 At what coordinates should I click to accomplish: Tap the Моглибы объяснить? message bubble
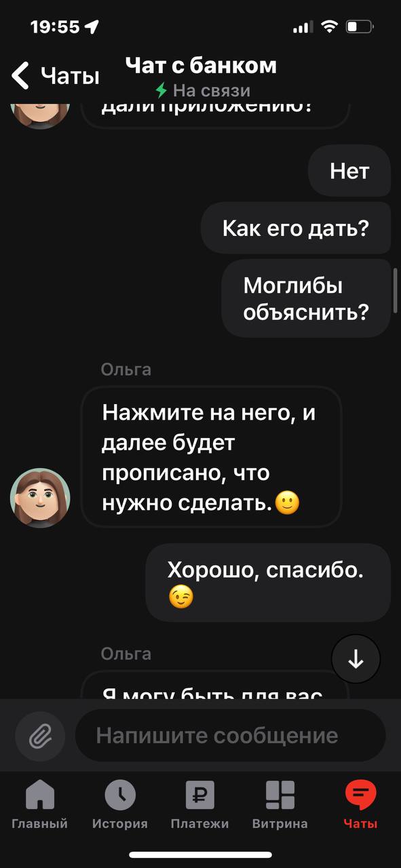coord(307,298)
